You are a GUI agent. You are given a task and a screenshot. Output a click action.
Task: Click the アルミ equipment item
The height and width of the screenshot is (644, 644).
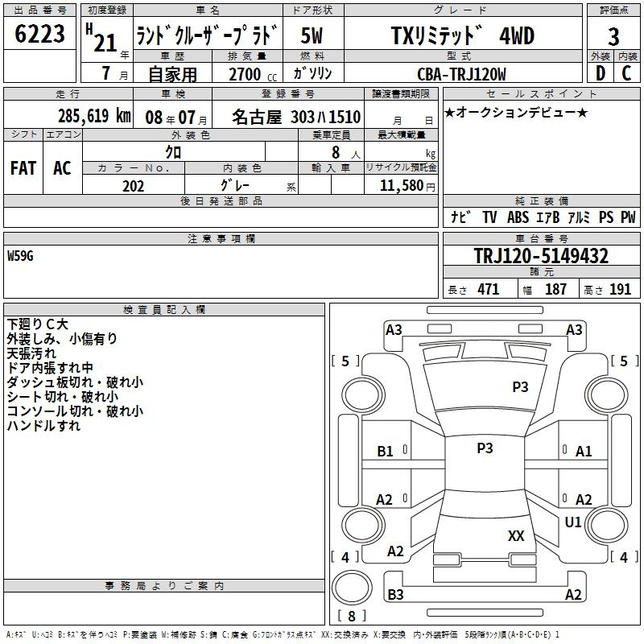(579, 217)
